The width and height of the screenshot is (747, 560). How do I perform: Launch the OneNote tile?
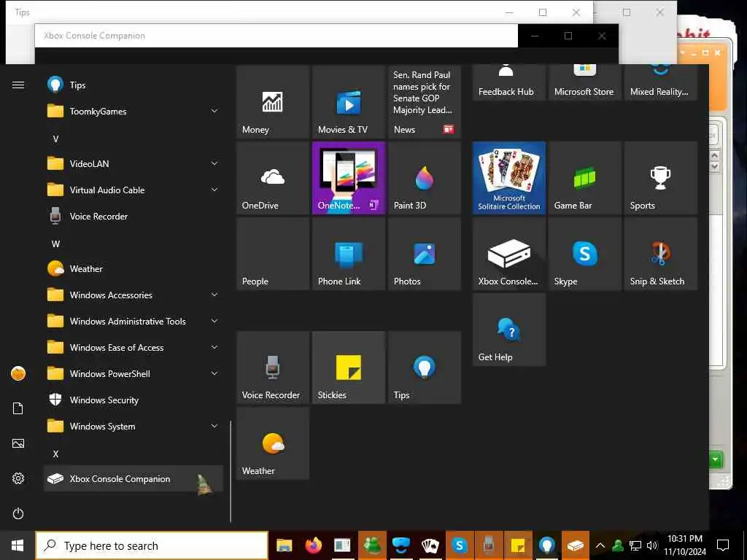click(348, 178)
